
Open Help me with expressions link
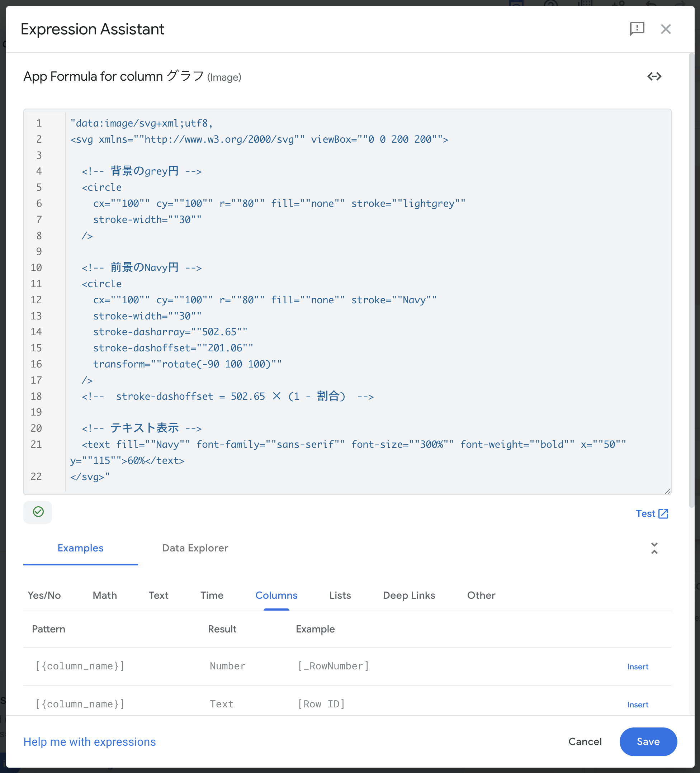89,741
